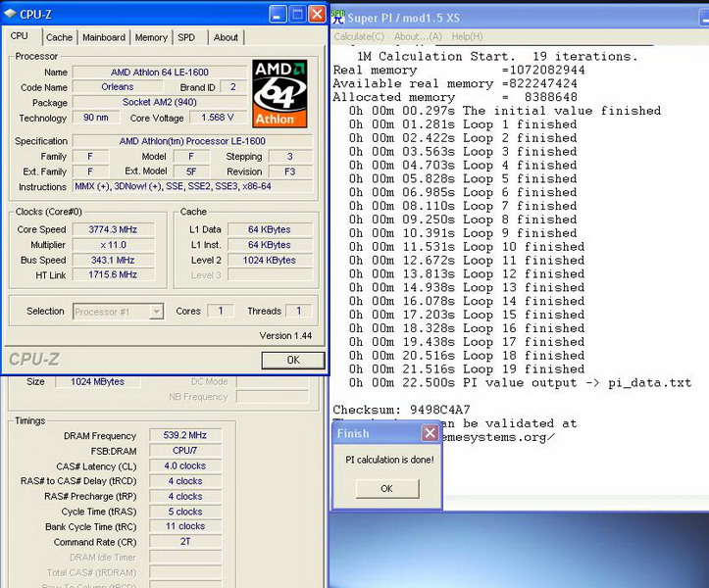Screen dimensions: 709x588
Task: Click the Version 1.44 label in CPU-Z
Action: tap(285, 336)
